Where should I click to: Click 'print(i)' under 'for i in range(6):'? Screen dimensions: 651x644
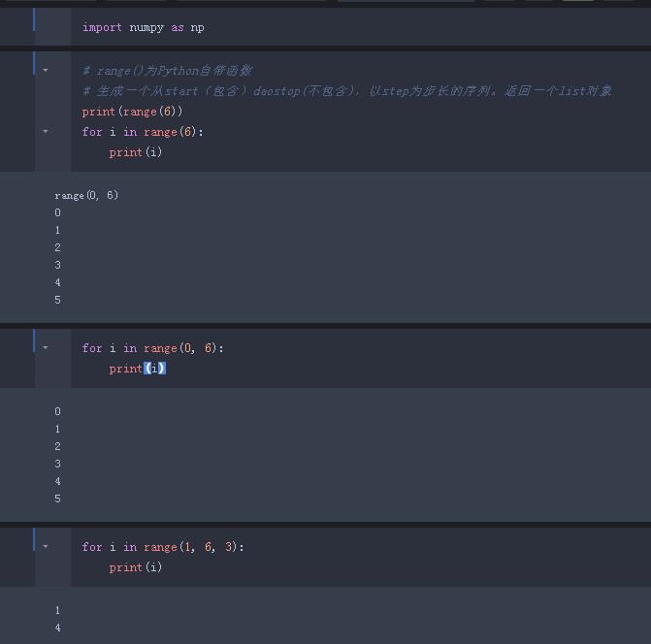pyautogui.click(x=136, y=152)
